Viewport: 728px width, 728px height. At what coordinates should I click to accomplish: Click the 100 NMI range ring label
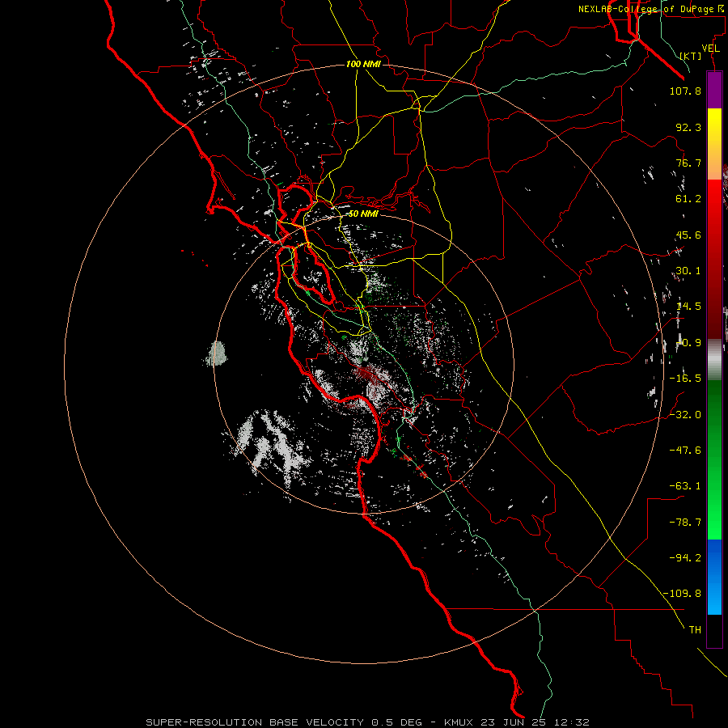point(363,64)
